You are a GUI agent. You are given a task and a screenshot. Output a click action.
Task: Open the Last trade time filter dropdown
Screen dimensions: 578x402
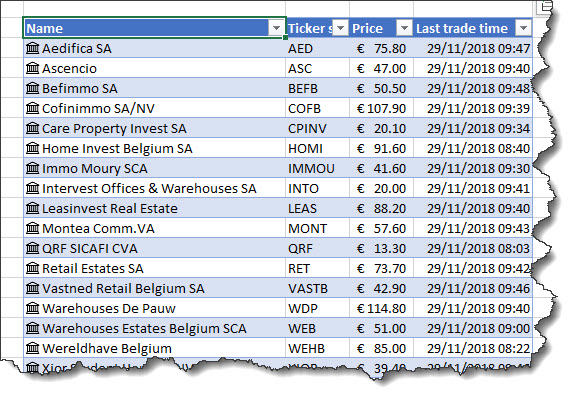click(523, 28)
